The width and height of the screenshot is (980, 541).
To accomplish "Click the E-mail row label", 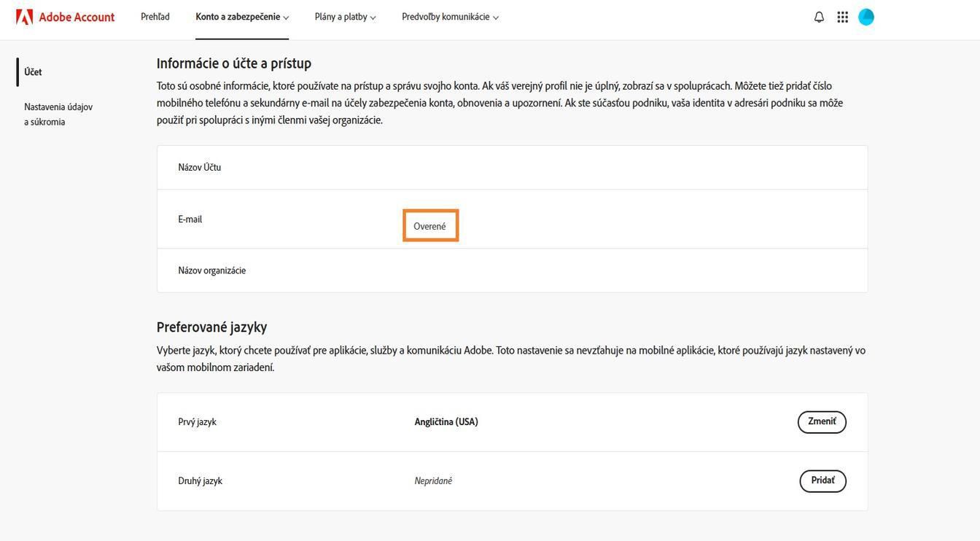I will [190, 219].
